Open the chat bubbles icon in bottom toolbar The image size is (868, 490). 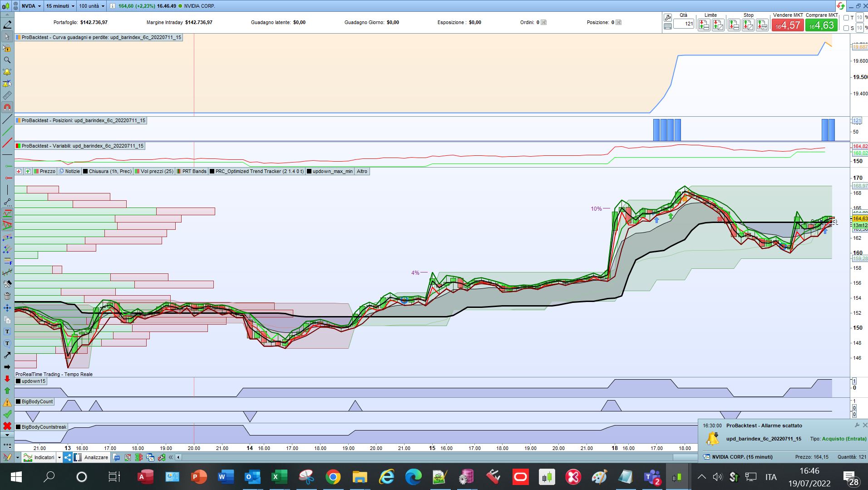pos(117,457)
